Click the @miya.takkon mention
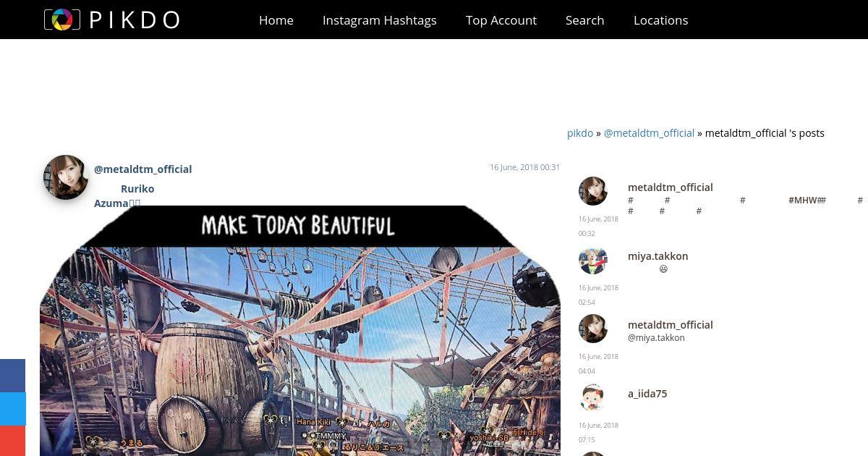This screenshot has height=456, width=868. 656,338
